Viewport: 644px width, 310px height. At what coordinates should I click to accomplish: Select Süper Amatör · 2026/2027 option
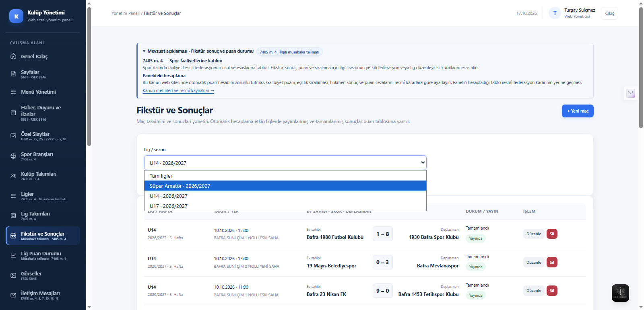coord(285,186)
